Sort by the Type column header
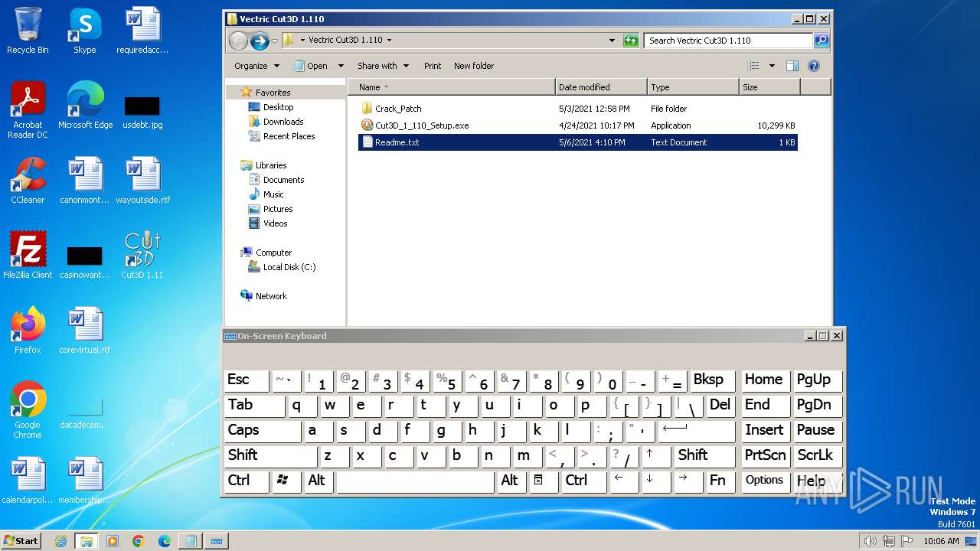 pos(694,87)
